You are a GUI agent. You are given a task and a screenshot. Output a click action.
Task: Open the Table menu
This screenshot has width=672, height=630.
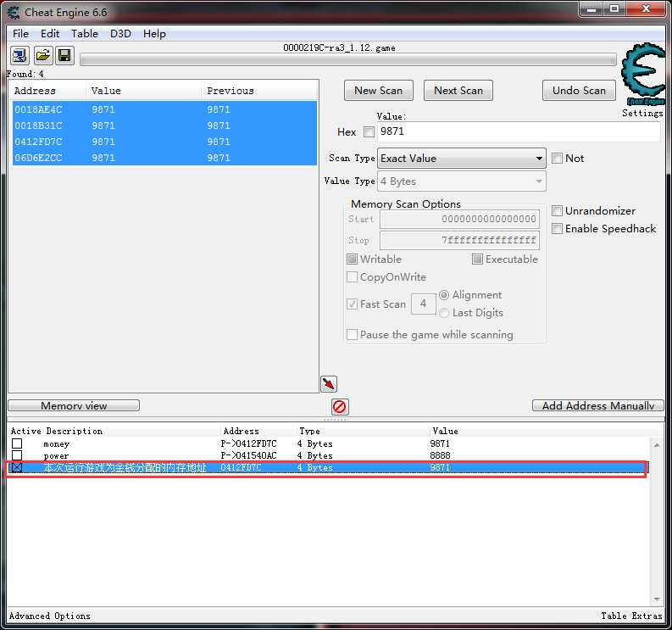[85, 33]
